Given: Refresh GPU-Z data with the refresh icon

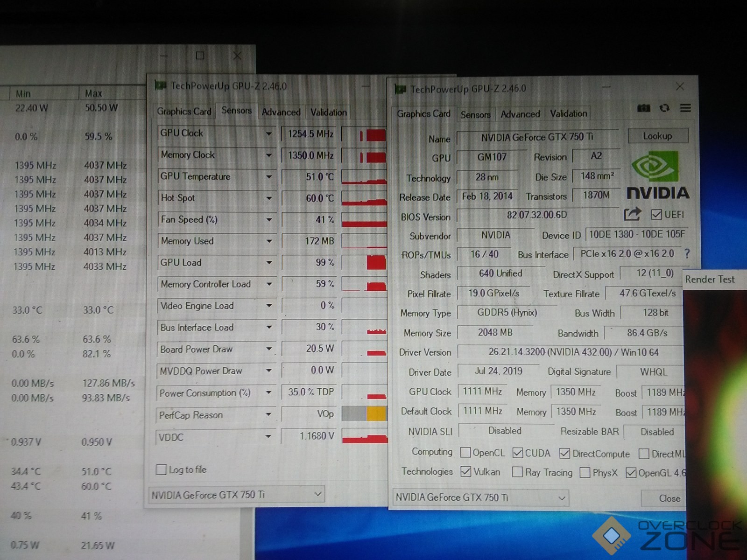Looking at the screenshot, I should pyautogui.click(x=664, y=108).
